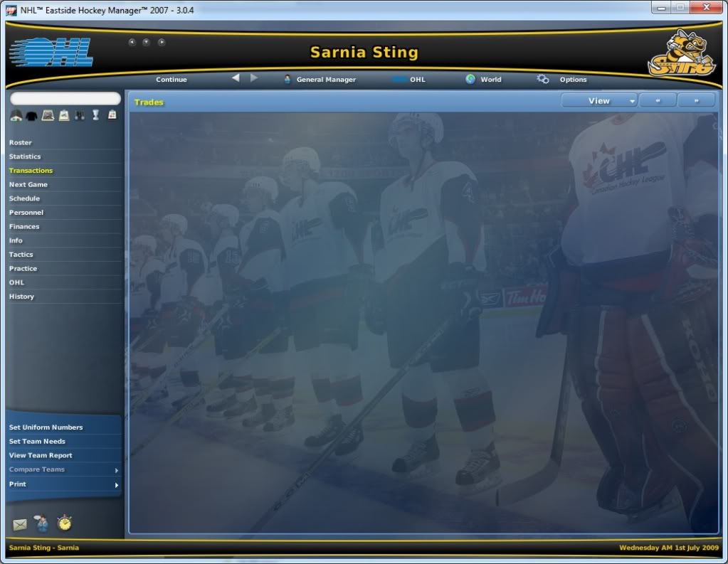This screenshot has width=728, height=564.
Task: Open the View dropdown in Trades panel
Action: click(599, 101)
